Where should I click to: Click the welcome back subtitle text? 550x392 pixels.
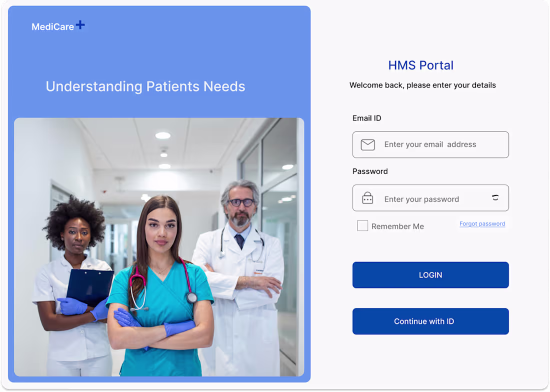click(422, 85)
